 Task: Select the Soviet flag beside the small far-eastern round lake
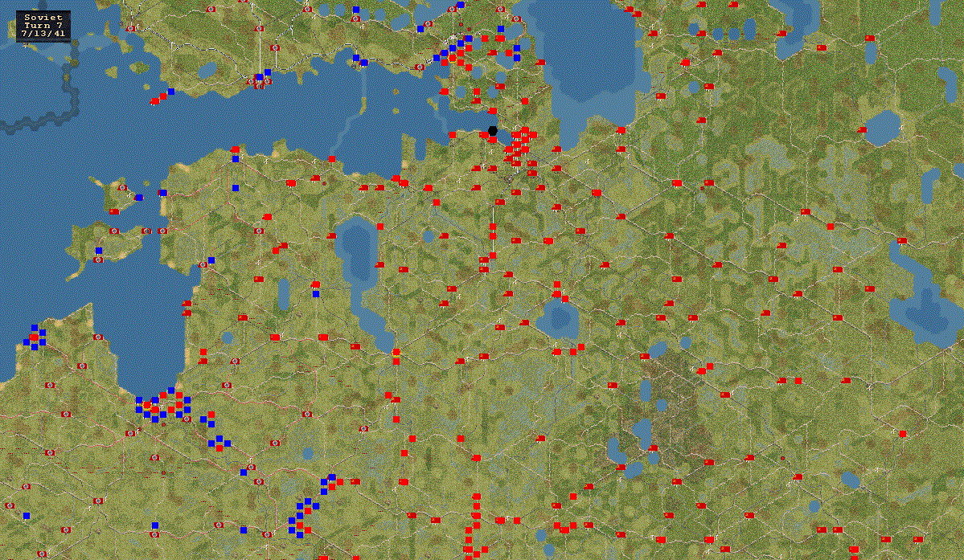coord(862,130)
